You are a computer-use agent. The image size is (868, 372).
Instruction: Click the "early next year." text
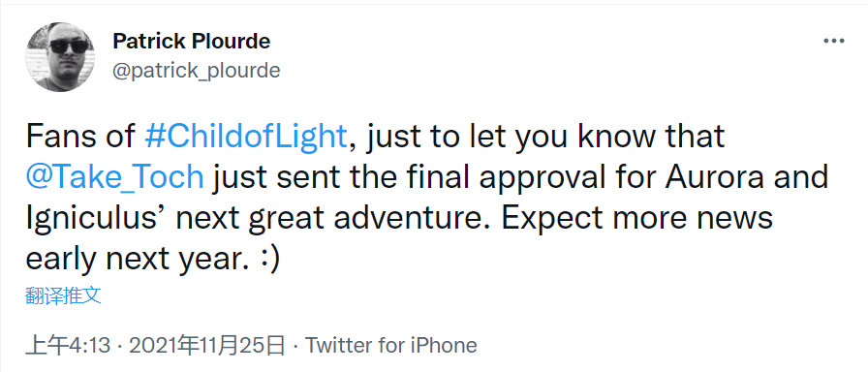tap(137, 259)
